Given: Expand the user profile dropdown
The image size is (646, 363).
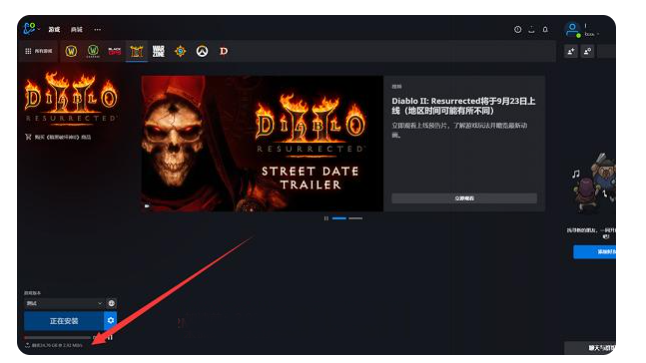Looking at the screenshot, I should 582,29.
